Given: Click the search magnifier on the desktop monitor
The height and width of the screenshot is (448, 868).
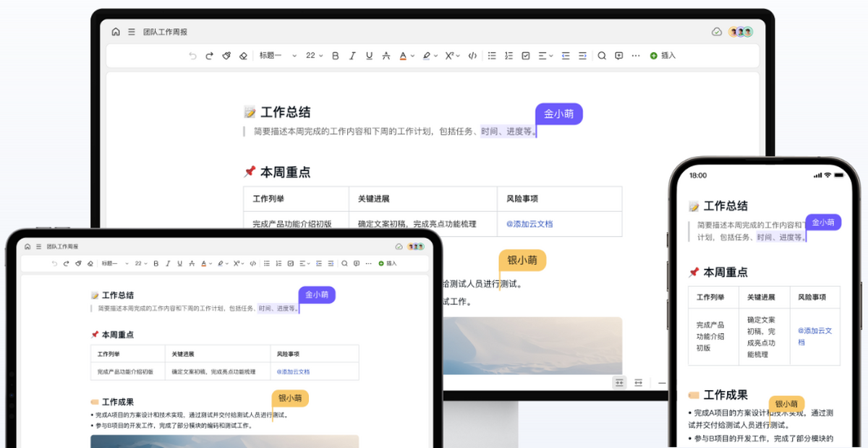Looking at the screenshot, I should click(601, 56).
